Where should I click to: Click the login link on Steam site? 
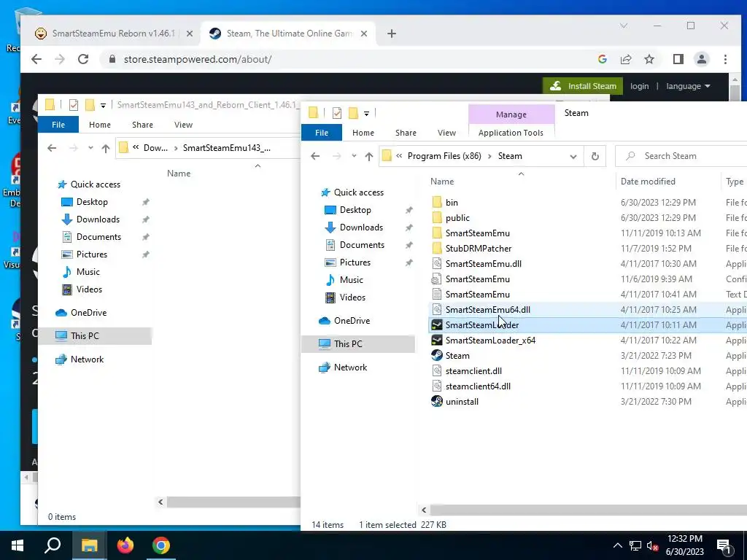(639, 86)
